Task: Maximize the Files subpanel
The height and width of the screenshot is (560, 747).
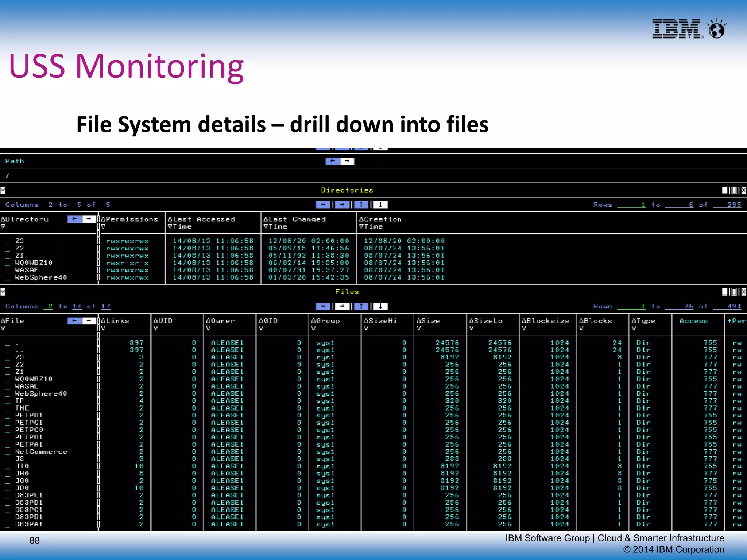Action: coord(734,292)
